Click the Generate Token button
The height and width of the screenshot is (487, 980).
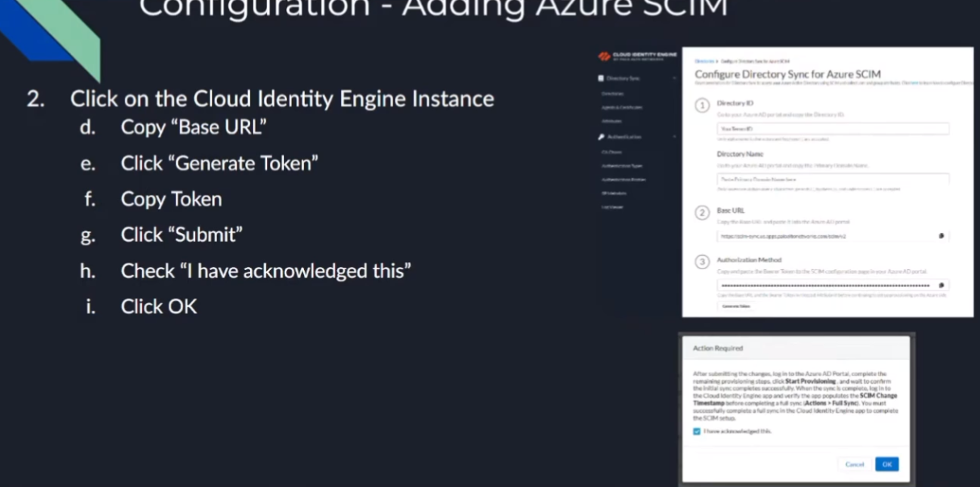pyautogui.click(x=736, y=307)
